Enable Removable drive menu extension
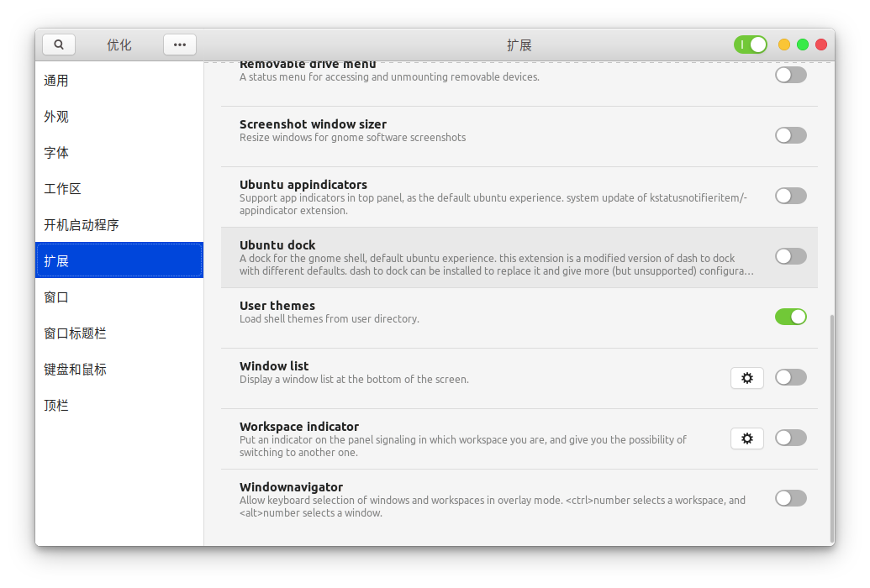 [x=791, y=75]
